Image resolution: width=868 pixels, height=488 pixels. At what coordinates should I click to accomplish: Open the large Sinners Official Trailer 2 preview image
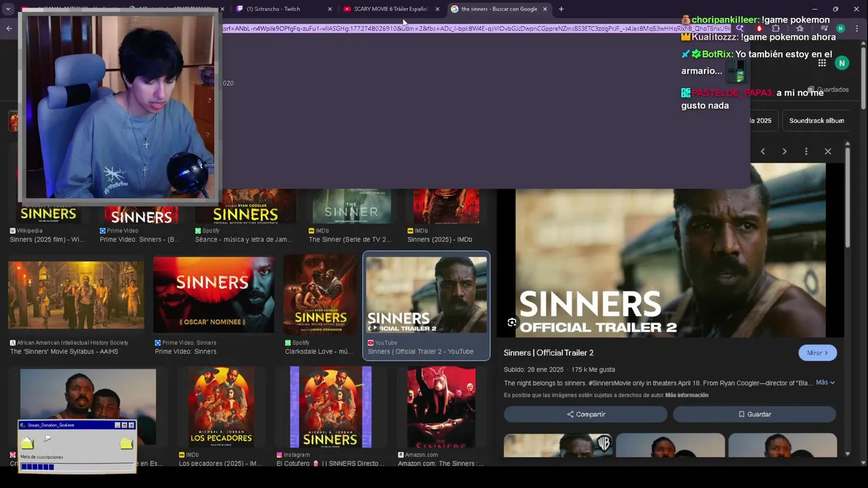670,250
